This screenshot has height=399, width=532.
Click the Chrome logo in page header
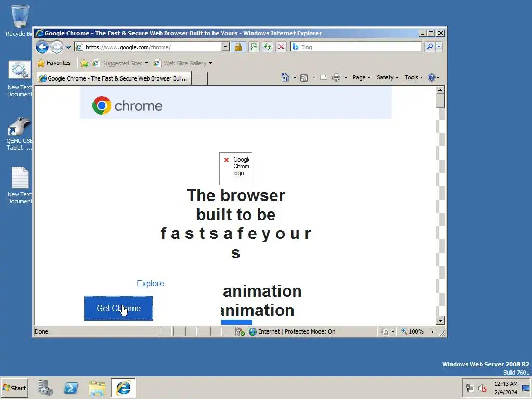[127, 106]
